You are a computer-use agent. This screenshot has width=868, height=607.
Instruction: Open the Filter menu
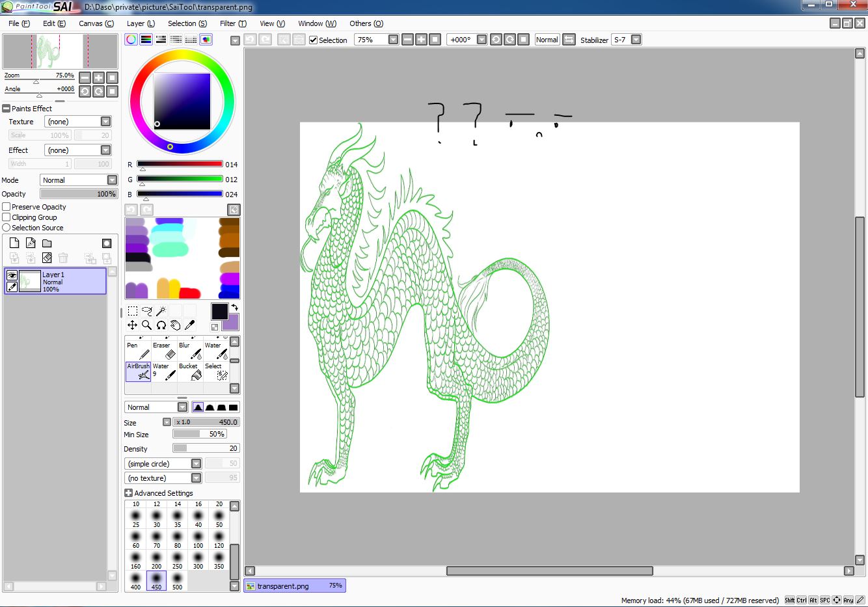pyautogui.click(x=232, y=23)
